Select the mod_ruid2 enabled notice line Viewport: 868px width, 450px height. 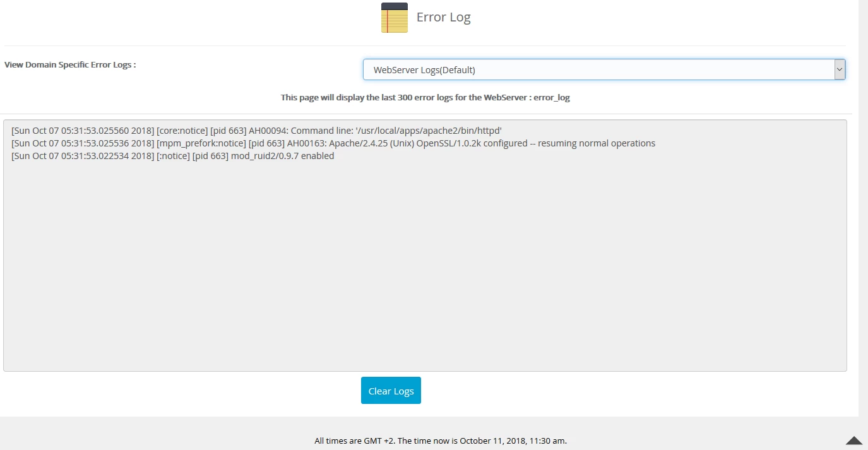tap(173, 156)
